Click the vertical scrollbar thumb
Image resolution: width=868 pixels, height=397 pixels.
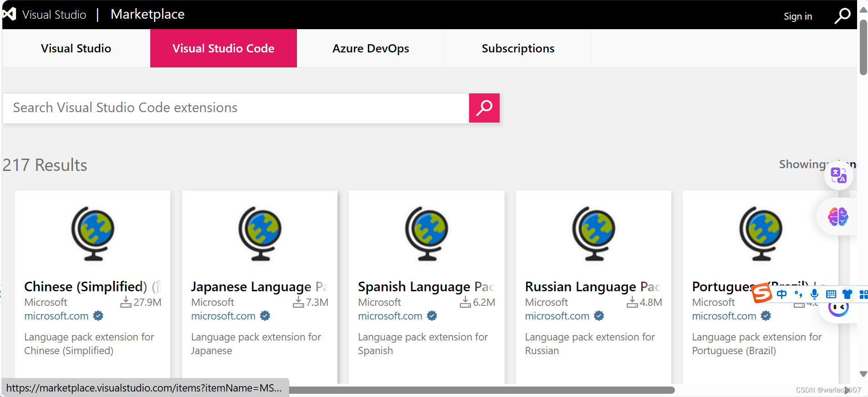point(863,47)
